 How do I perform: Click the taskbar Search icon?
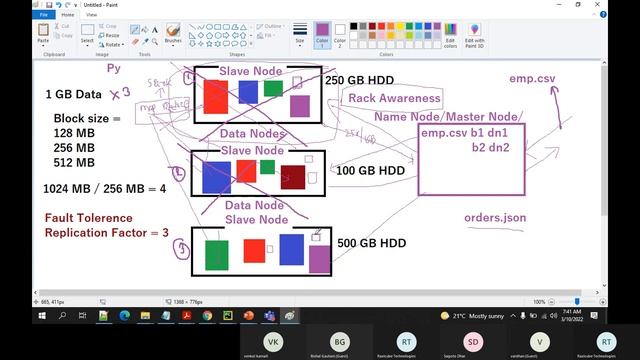tap(62, 316)
